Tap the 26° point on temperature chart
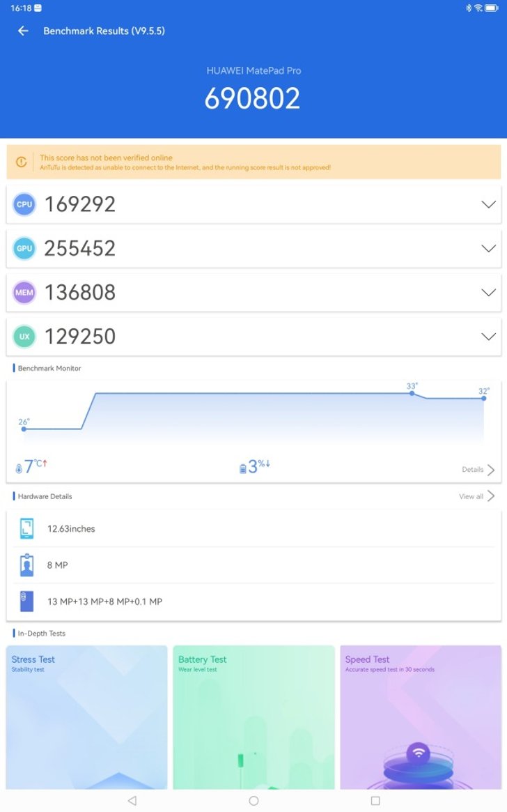507x812 pixels. pyautogui.click(x=24, y=429)
